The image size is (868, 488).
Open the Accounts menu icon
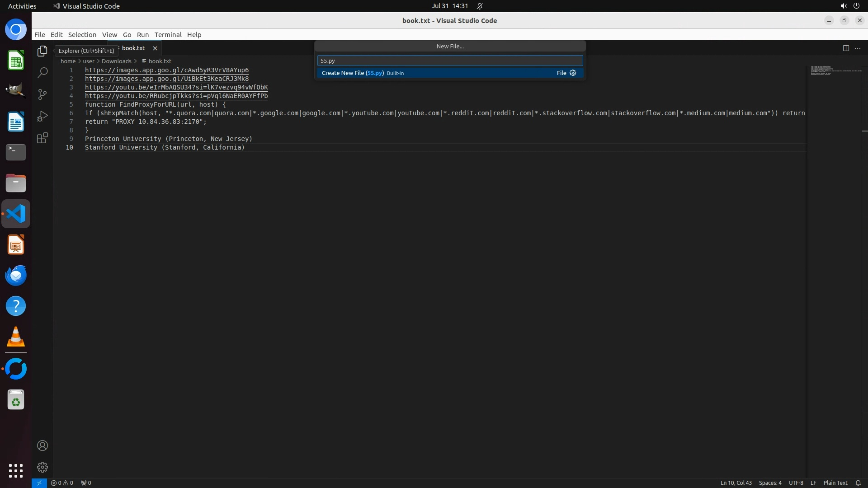[x=42, y=446]
